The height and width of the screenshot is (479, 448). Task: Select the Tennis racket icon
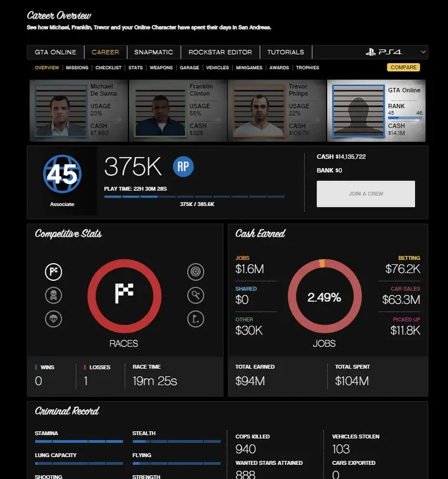click(196, 296)
